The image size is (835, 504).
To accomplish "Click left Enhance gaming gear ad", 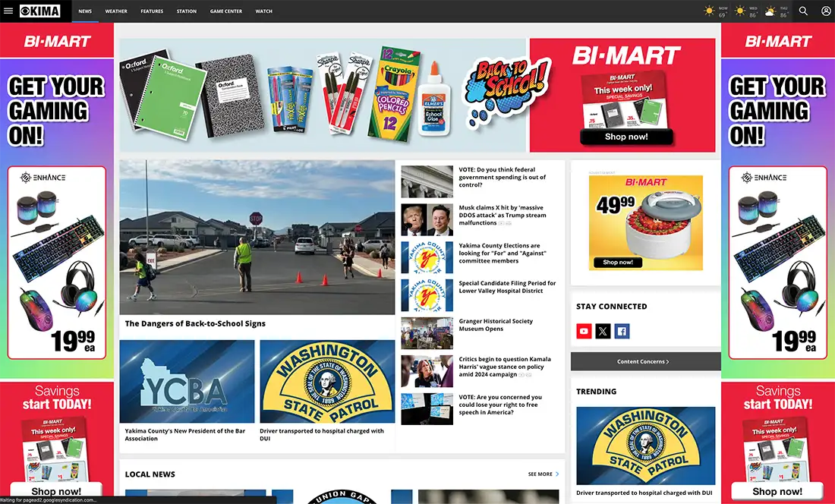I will (56, 263).
